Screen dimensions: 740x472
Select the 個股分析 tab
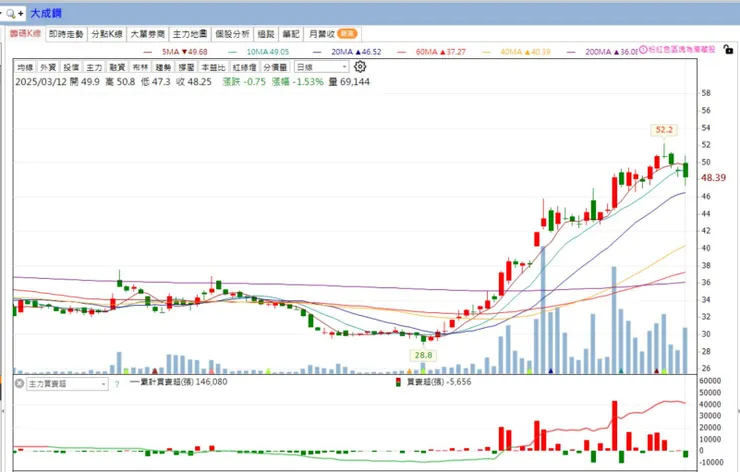[x=232, y=34]
